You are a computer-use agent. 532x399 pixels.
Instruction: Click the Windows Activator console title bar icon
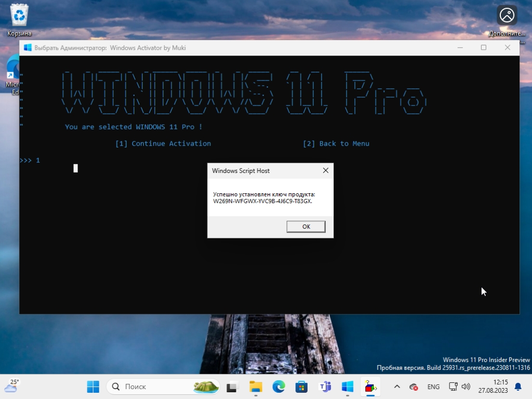tap(28, 48)
